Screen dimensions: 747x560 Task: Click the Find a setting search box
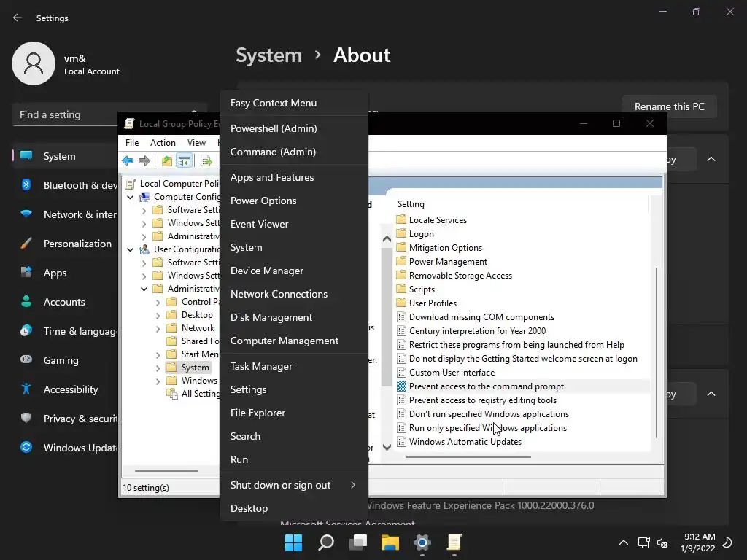click(109, 114)
